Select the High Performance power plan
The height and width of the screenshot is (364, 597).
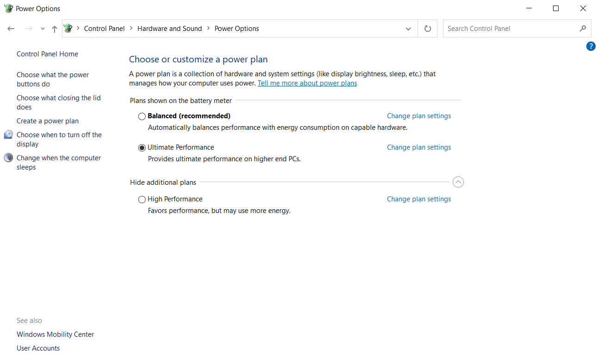[142, 200]
